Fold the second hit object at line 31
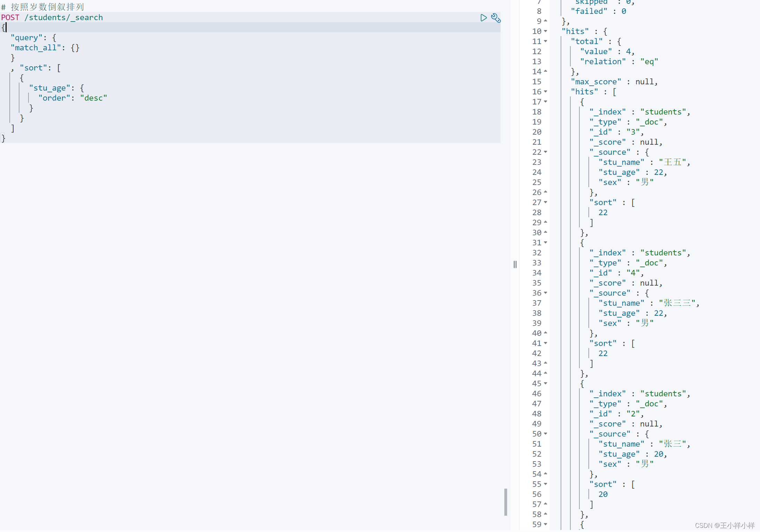Image resolution: width=760 pixels, height=532 pixels. [545, 243]
